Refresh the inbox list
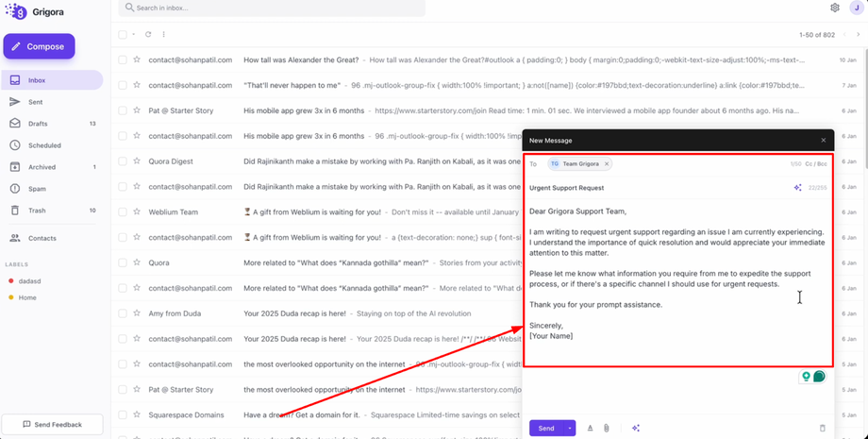This screenshot has height=439, width=868. [x=148, y=34]
